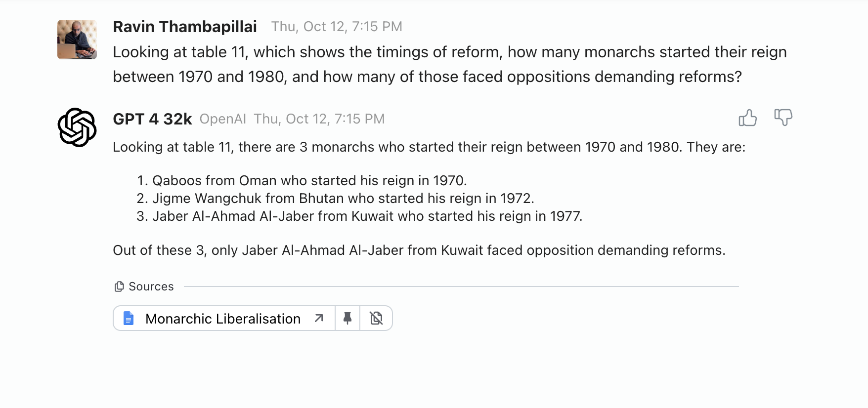Click the OpenAI logo avatar

coord(77,127)
